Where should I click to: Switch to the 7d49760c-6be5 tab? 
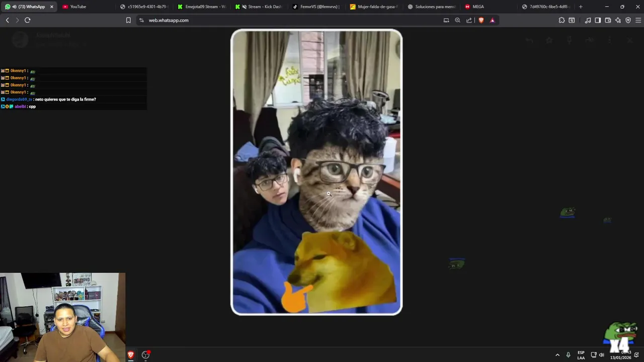(546, 7)
